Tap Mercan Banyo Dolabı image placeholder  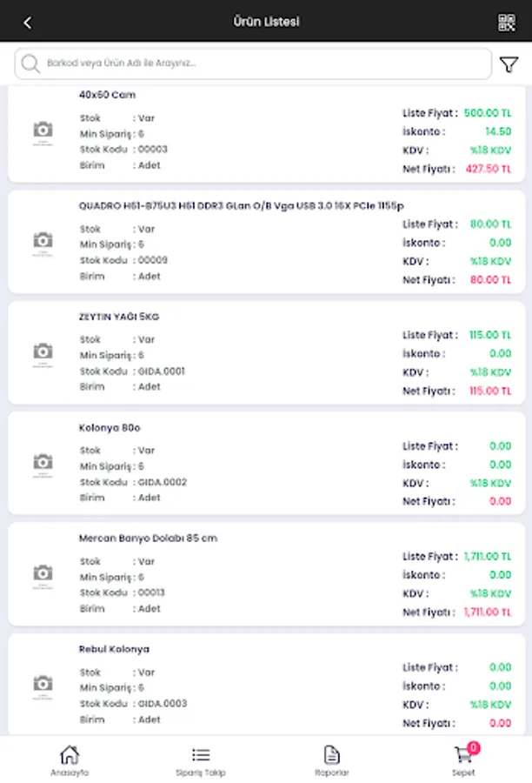43,573
